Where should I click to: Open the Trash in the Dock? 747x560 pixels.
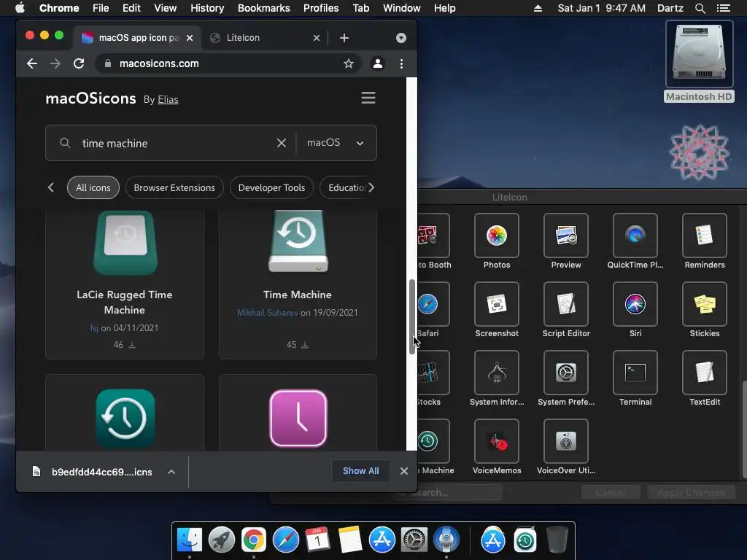tap(557, 540)
